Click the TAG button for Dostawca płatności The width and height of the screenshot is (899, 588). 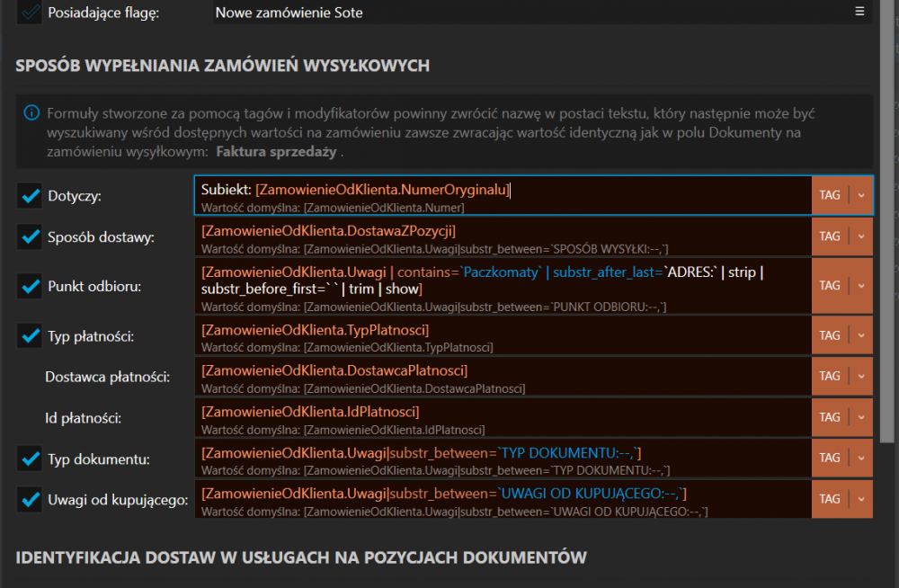(830, 377)
